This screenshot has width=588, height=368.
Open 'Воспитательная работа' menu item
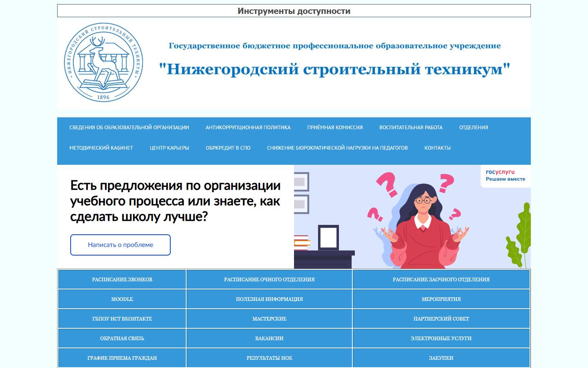pyautogui.click(x=411, y=128)
